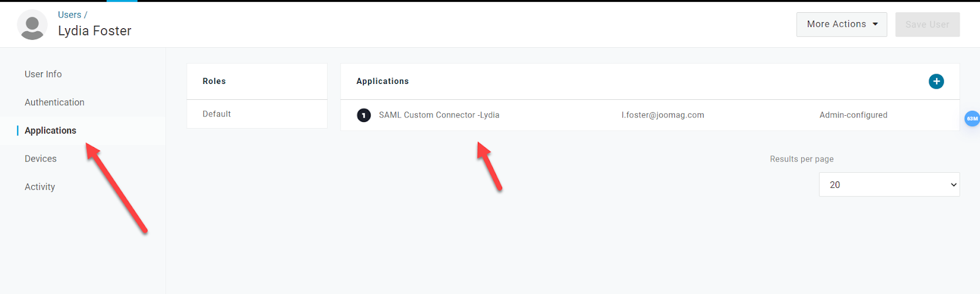This screenshot has height=294, width=980.
Task: Click the l.foster@joomag.com login value
Action: [x=663, y=115]
